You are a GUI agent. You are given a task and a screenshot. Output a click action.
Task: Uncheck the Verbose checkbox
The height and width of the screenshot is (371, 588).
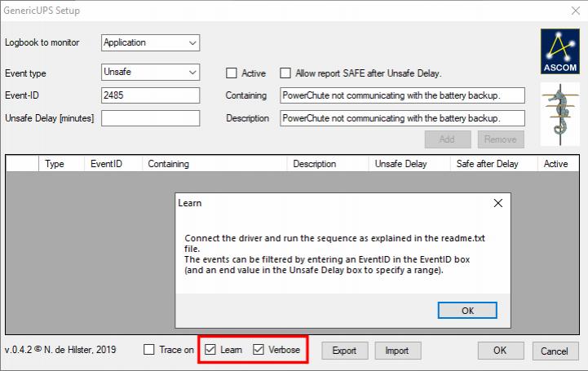click(259, 350)
